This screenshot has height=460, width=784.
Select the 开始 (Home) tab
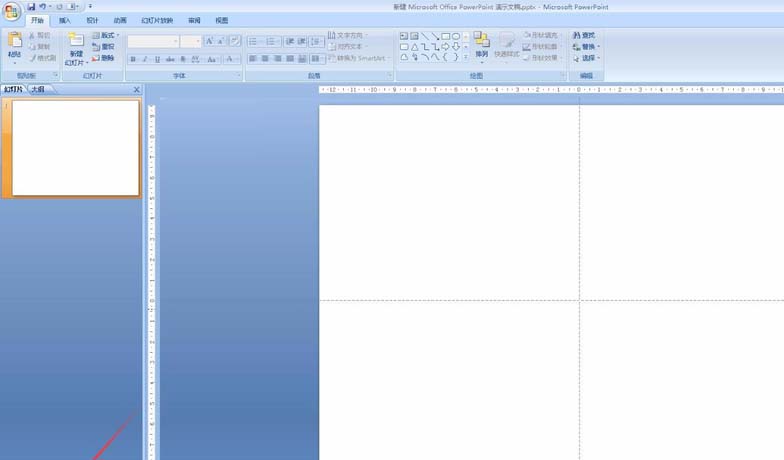pos(38,20)
